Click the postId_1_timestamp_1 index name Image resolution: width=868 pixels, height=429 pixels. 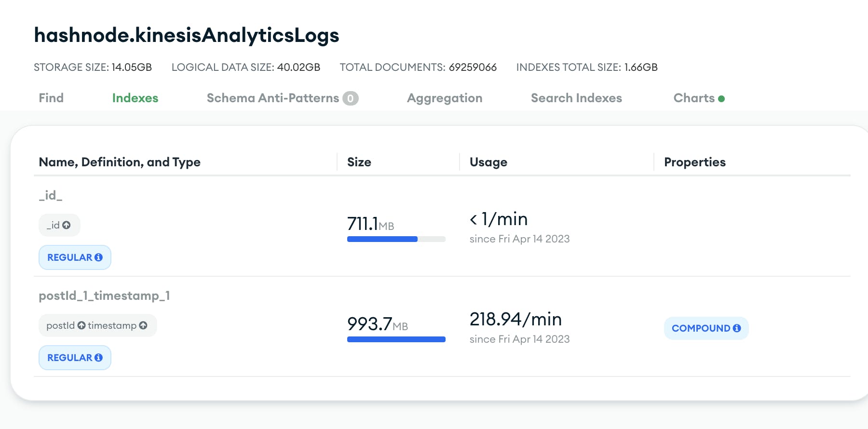[104, 295]
